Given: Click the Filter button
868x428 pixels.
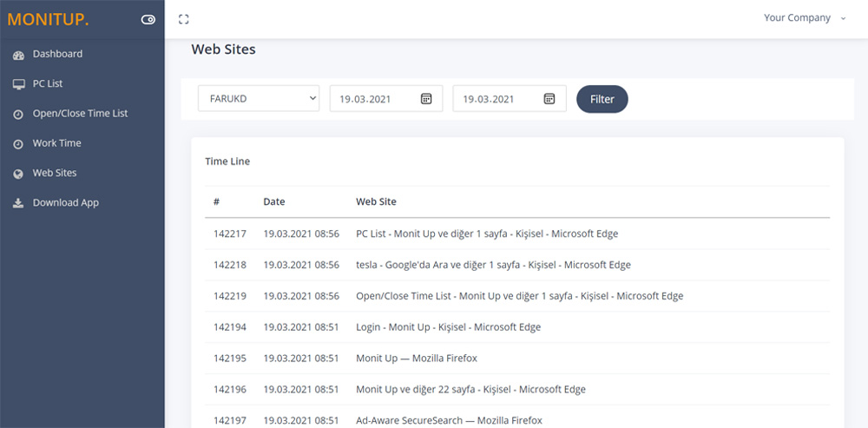Looking at the screenshot, I should pyautogui.click(x=602, y=99).
